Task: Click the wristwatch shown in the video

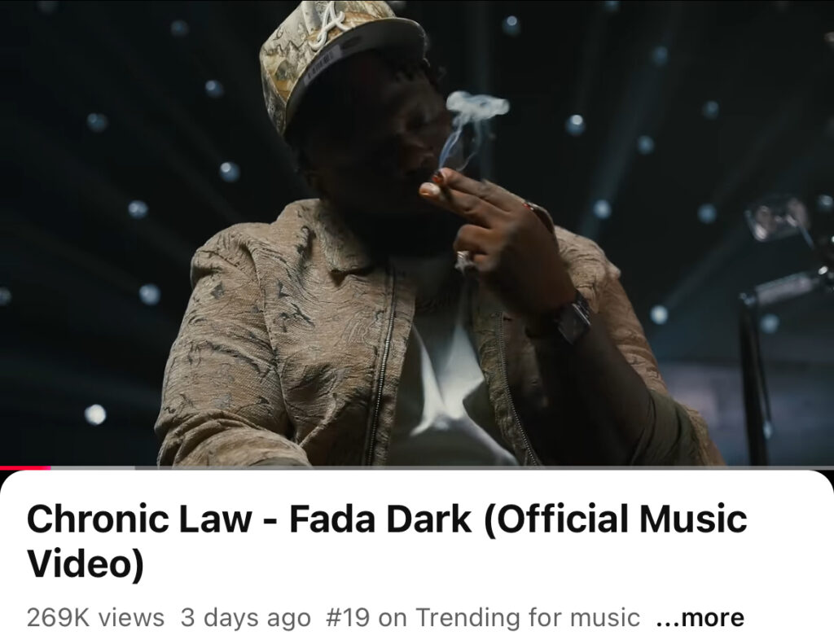Action: (x=573, y=318)
